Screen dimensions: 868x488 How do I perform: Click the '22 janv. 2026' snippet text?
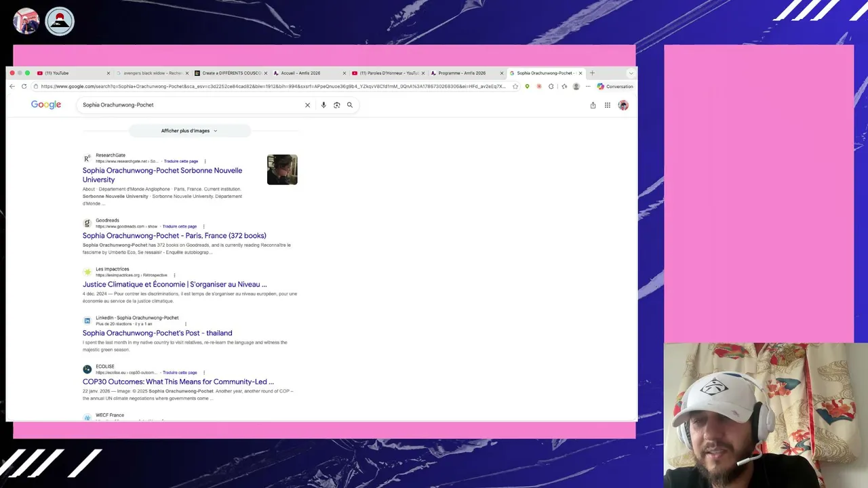[x=97, y=391]
